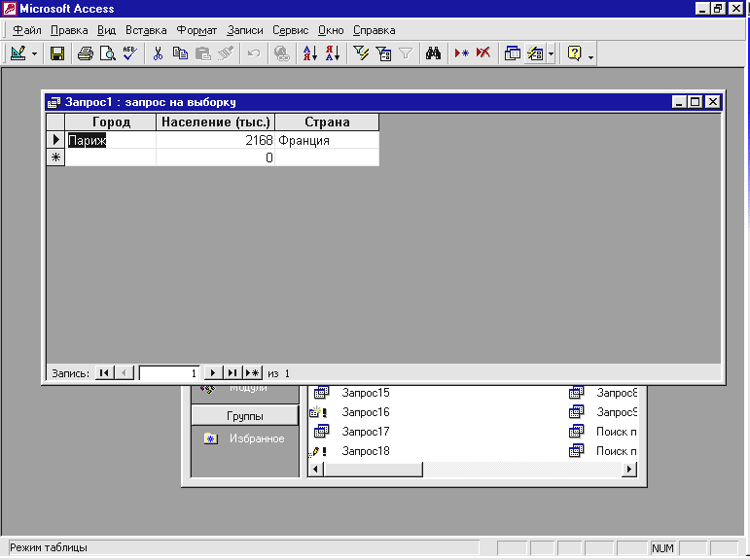750x560 pixels.
Task: Go to next record navigation button
Action: point(213,373)
